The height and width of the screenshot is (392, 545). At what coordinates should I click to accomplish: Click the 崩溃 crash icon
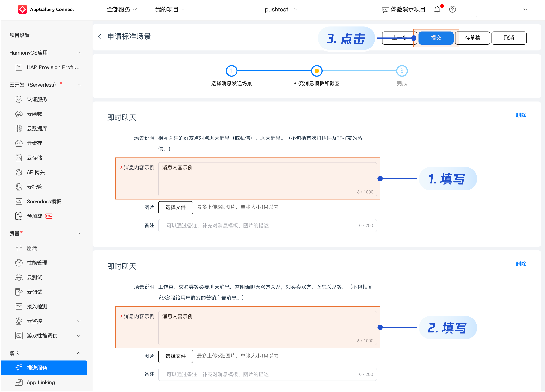click(19, 248)
